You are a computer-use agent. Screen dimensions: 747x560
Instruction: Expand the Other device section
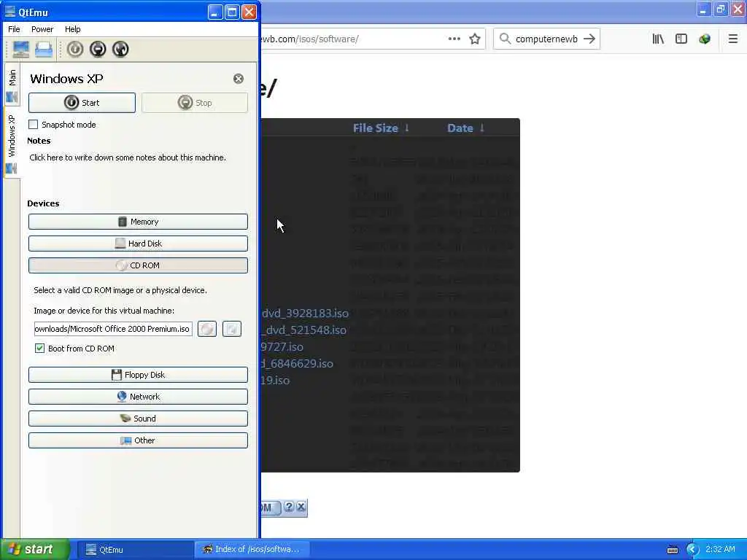pyautogui.click(x=138, y=440)
